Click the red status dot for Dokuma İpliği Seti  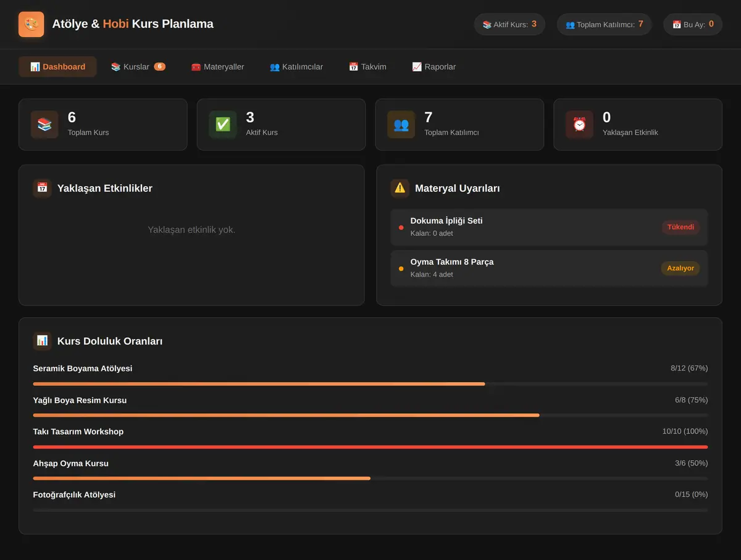(401, 227)
